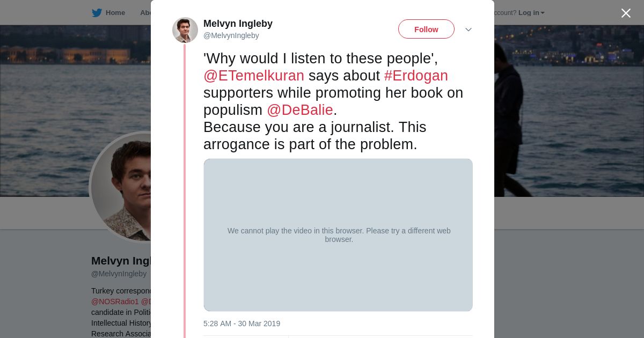Screen dimensions: 644x338
Task: Click the waterfront cover photo
Action: point(563,107)
